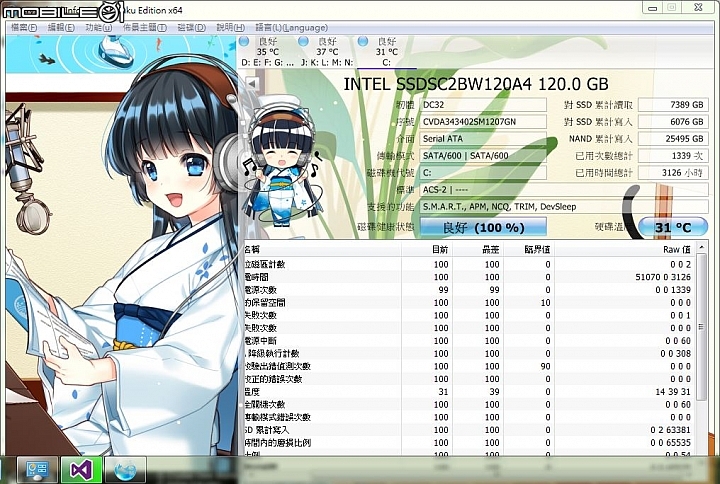The width and height of the screenshot is (720, 484).
Task: Open the 說明(H) help menu
Action: [230, 28]
